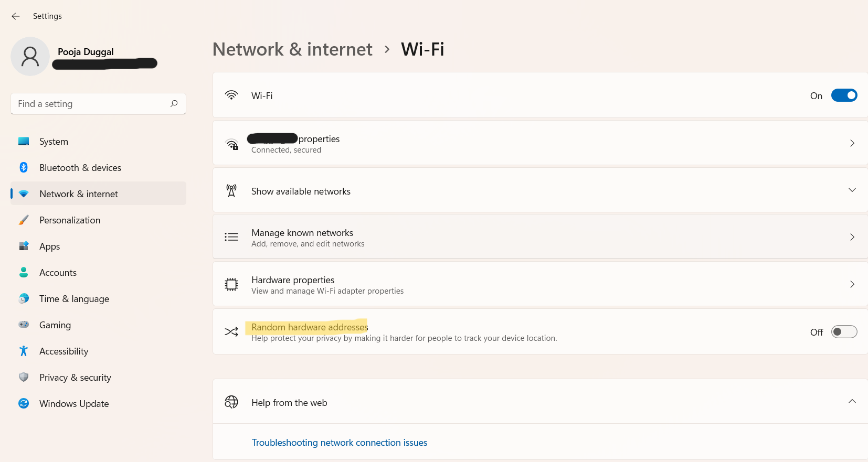868x462 pixels.
Task: Click the Hardware properties chip icon
Action: [231, 285]
